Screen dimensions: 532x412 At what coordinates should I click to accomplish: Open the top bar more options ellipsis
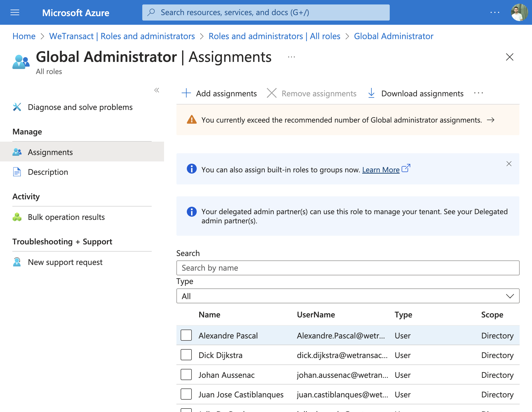tap(495, 12)
